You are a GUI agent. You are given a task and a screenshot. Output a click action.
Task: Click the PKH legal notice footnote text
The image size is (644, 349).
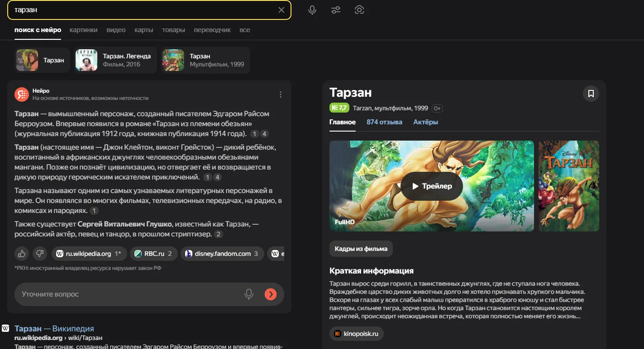[x=88, y=268]
